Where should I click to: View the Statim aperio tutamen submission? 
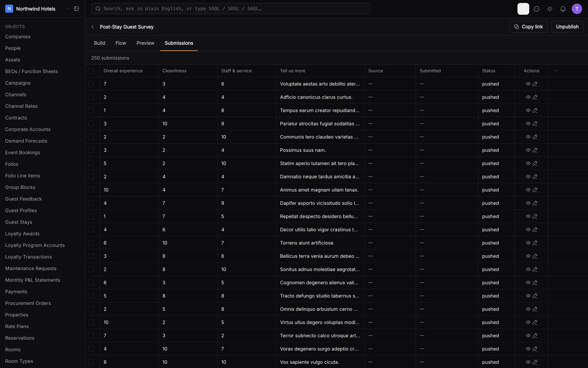click(528, 163)
